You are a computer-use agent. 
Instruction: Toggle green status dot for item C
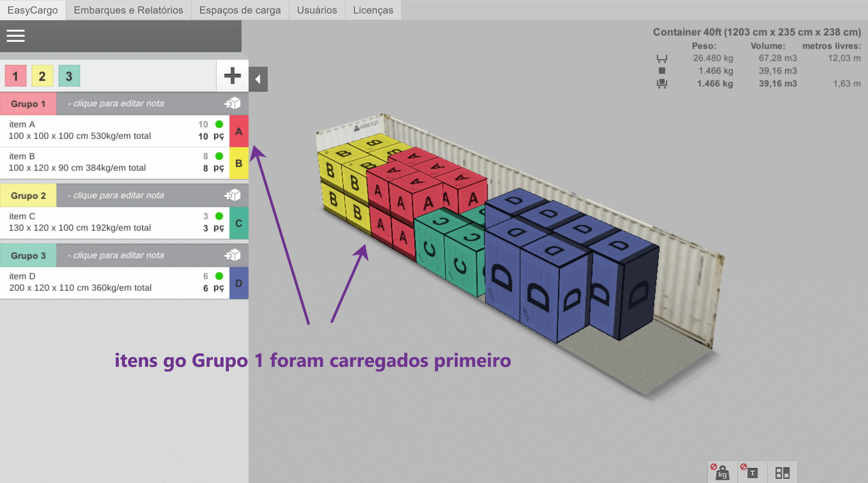[x=219, y=216]
